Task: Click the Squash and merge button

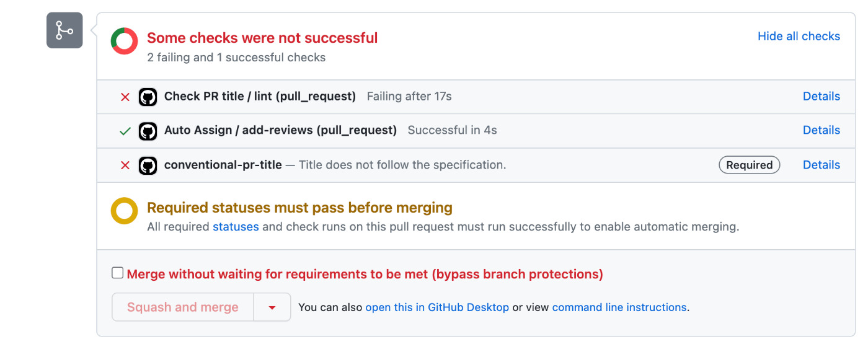Action: (x=183, y=307)
